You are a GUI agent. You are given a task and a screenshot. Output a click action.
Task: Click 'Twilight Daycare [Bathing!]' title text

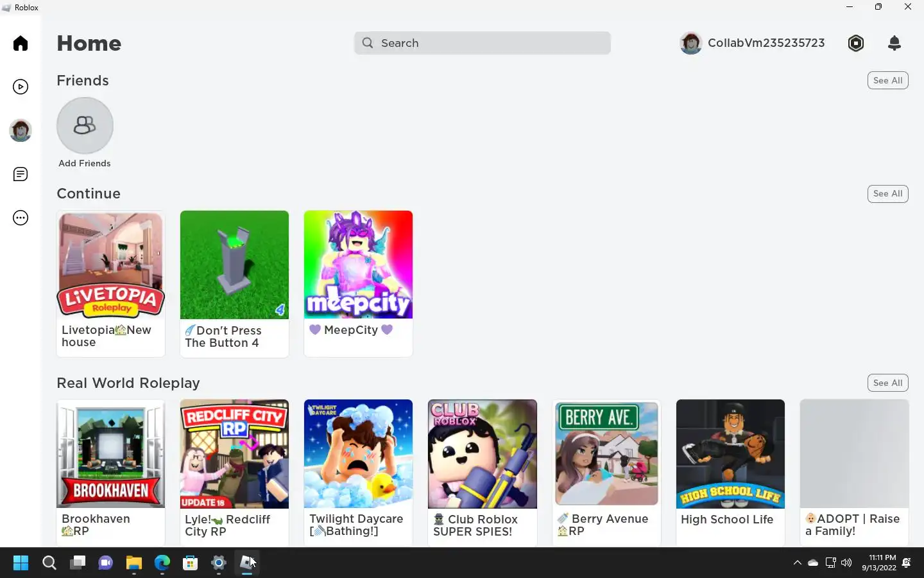tap(356, 525)
